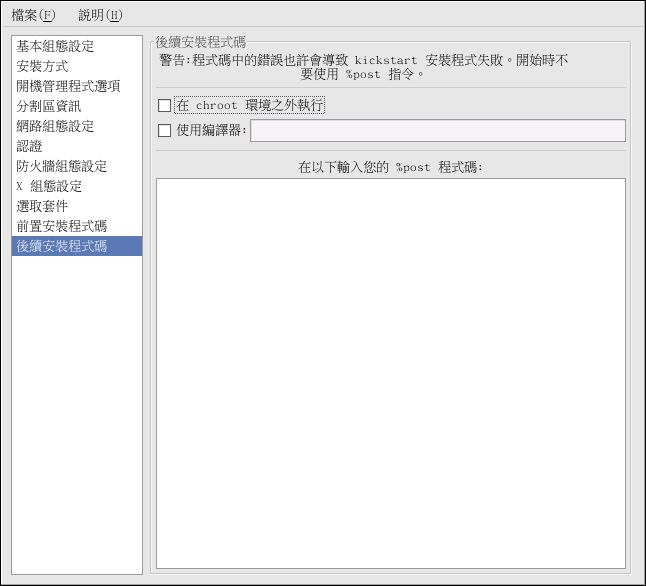Select 基本組態設定 in the sidebar
Screen dimensions: 646x586
coord(55,46)
